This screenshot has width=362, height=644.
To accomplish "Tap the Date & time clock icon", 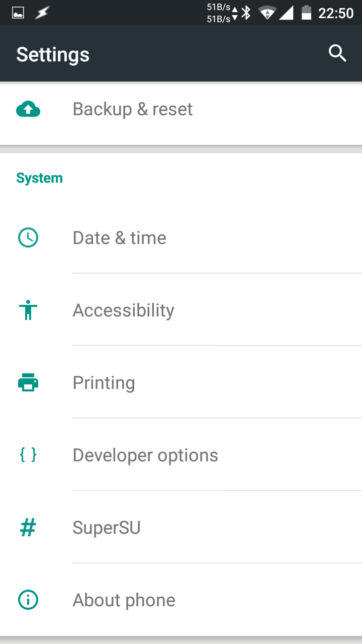I will point(28,237).
